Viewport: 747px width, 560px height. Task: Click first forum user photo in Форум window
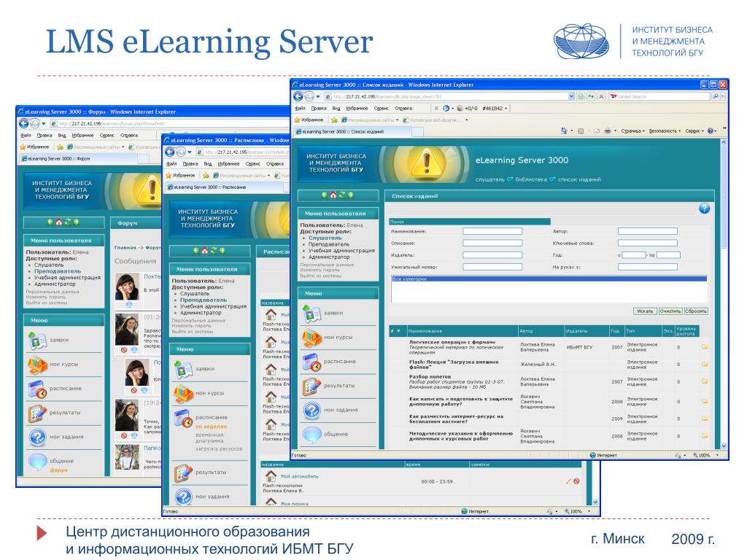coord(127,287)
